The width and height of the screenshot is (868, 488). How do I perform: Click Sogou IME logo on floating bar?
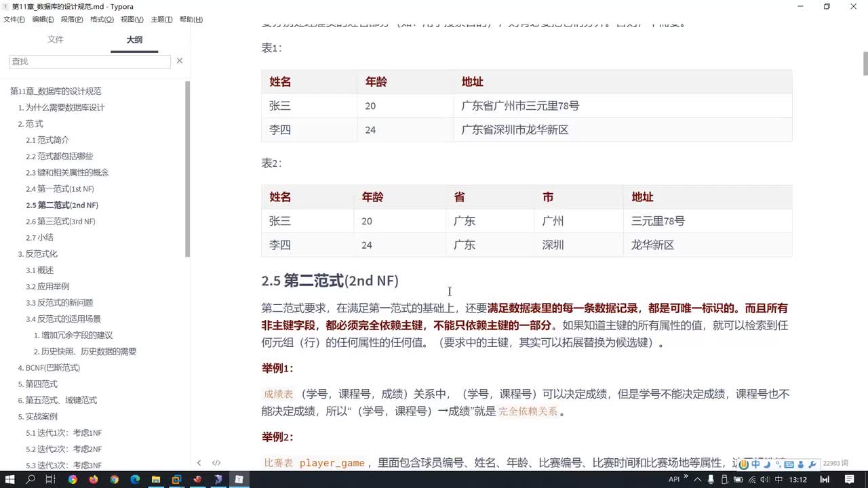click(744, 464)
